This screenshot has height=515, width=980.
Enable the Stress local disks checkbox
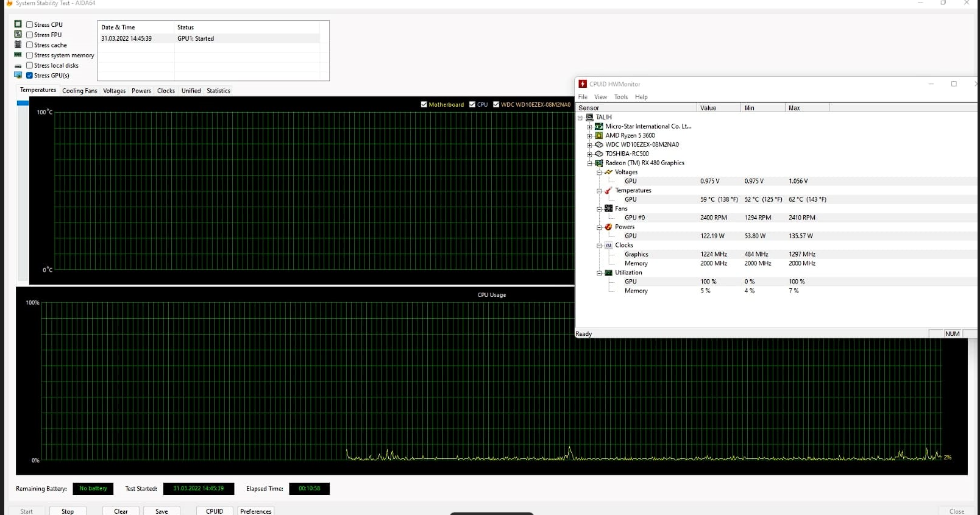tap(29, 65)
